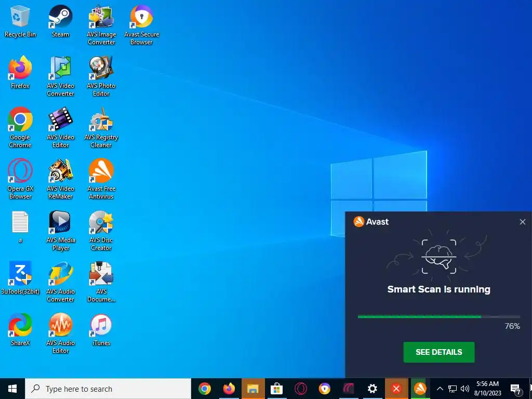The image size is (532, 399).
Task: Close the Avast Smart Scan notification
Action: click(x=523, y=222)
